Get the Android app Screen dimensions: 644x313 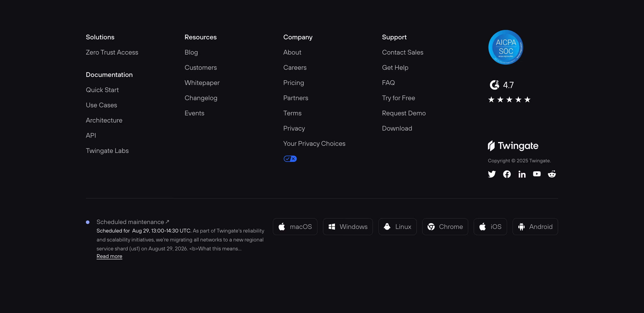coord(535,226)
